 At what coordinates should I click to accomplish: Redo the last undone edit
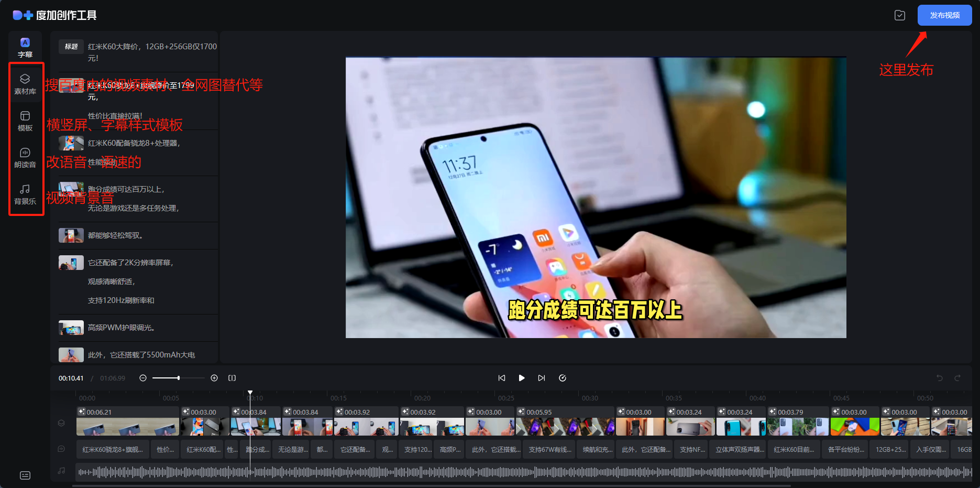click(x=958, y=377)
